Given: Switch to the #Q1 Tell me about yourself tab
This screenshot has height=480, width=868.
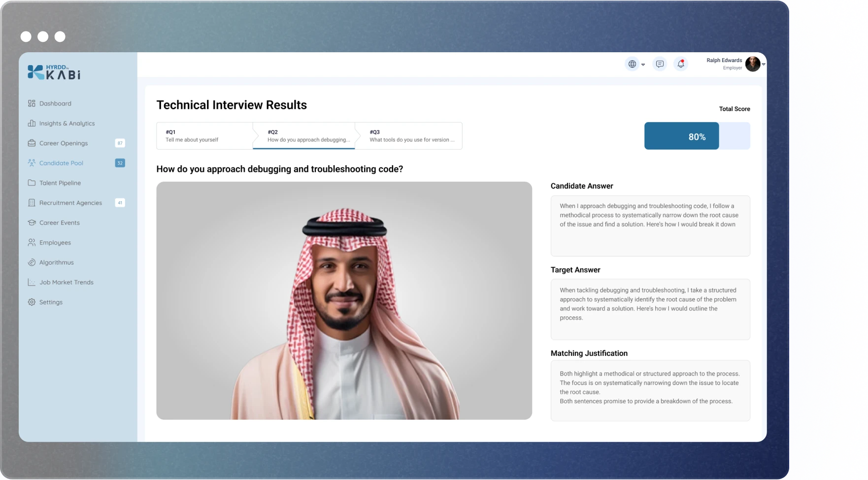Looking at the screenshot, I should tap(204, 136).
